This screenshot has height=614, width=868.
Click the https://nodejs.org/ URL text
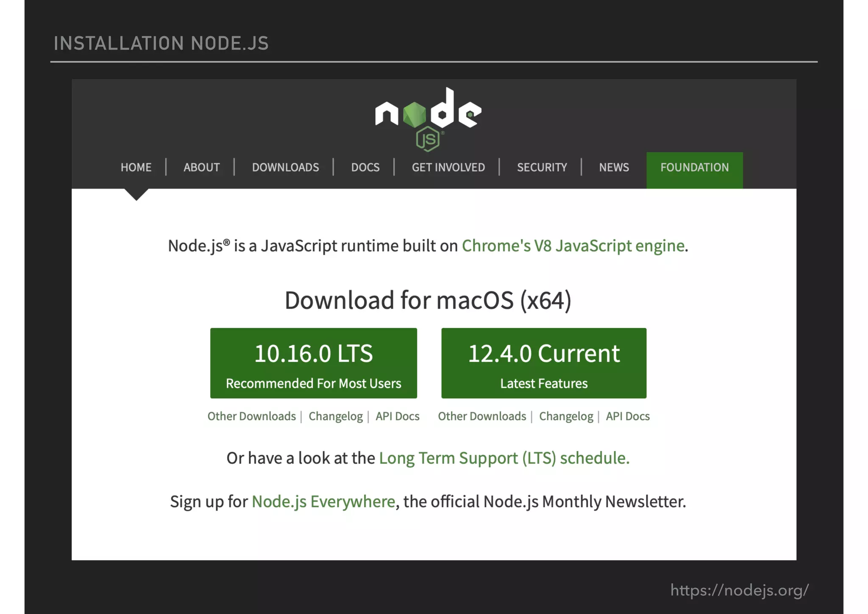click(740, 590)
